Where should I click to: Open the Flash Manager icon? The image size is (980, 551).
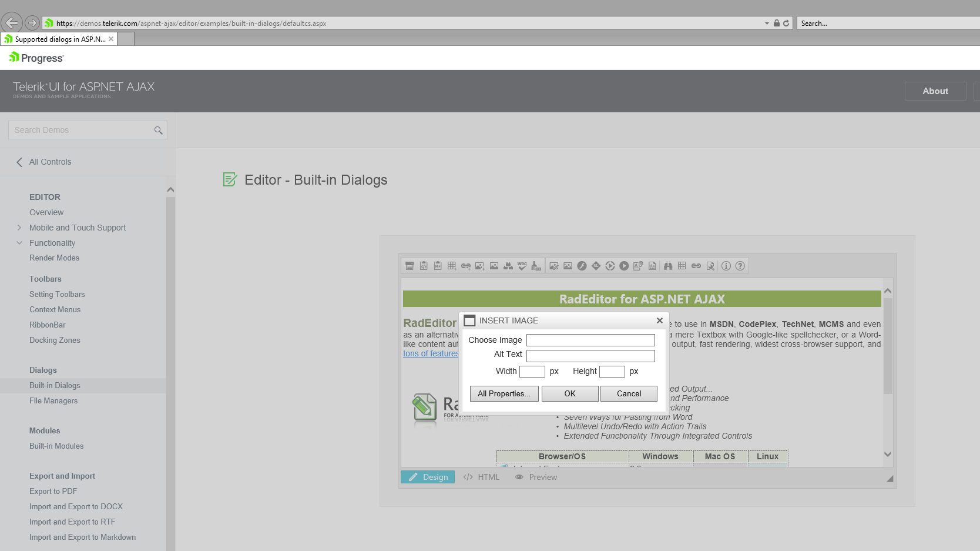[582, 266]
